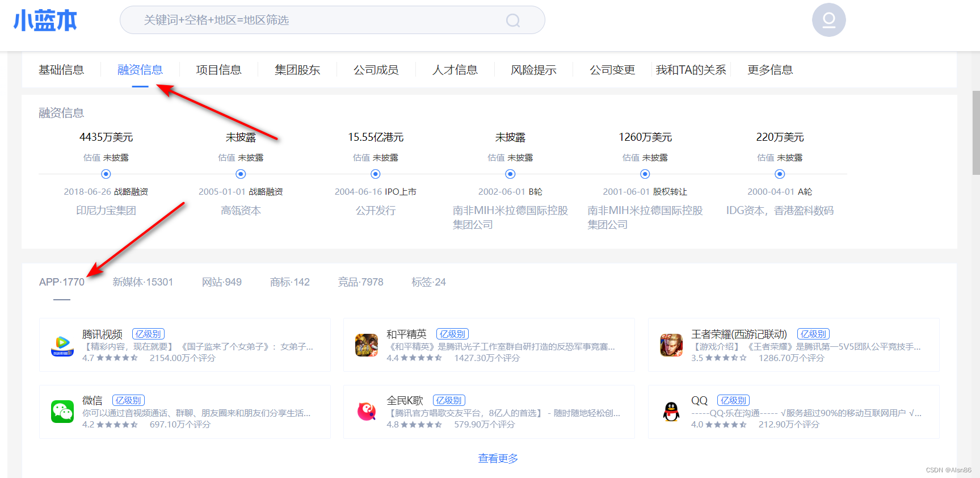
Task: Open the 全民K歌 app title
Action: click(405, 401)
